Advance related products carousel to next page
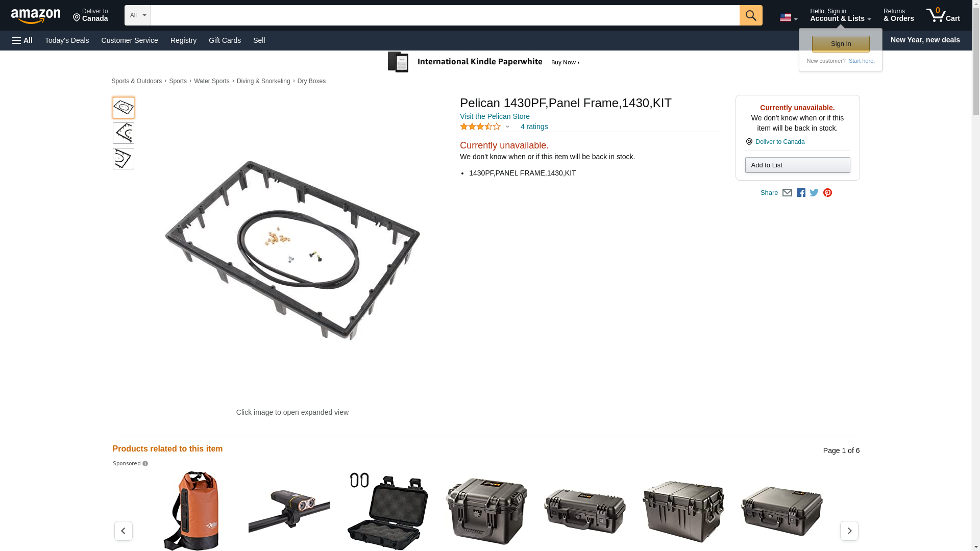Image resolution: width=980 pixels, height=551 pixels. tap(849, 531)
